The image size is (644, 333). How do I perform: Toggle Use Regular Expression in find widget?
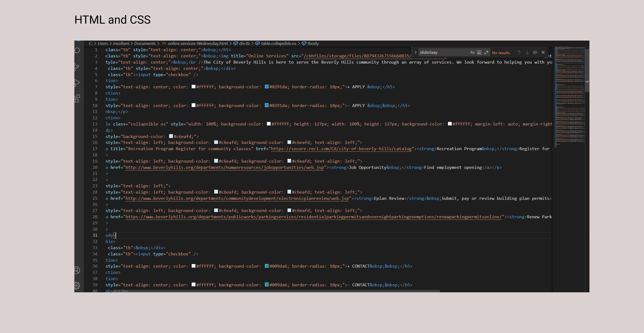pos(486,52)
